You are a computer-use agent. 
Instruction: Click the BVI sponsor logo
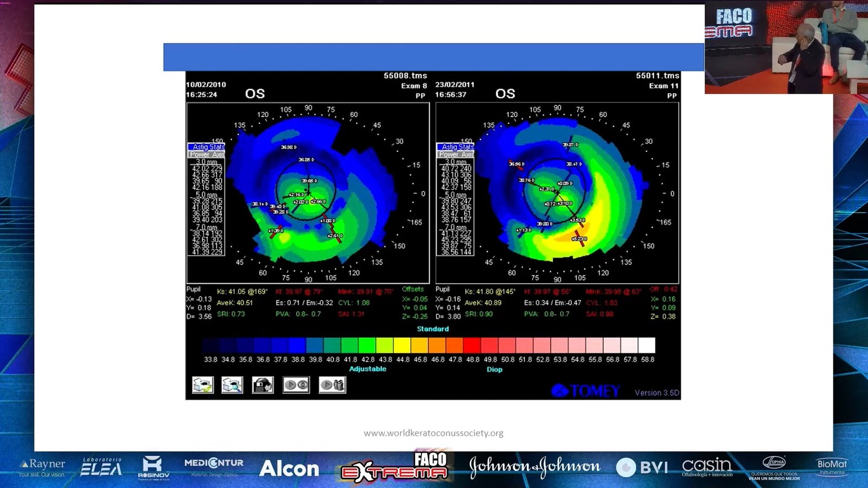(x=642, y=467)
